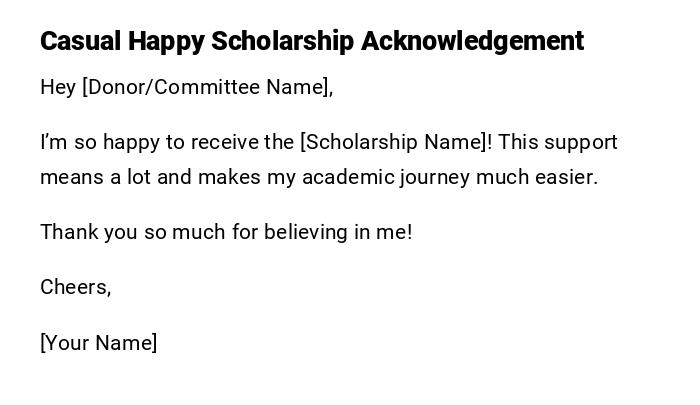Click the word "Acknowledgement" in the heading
Image resolution: width=700 pixels, height=405 pixels.
point(472,41)
